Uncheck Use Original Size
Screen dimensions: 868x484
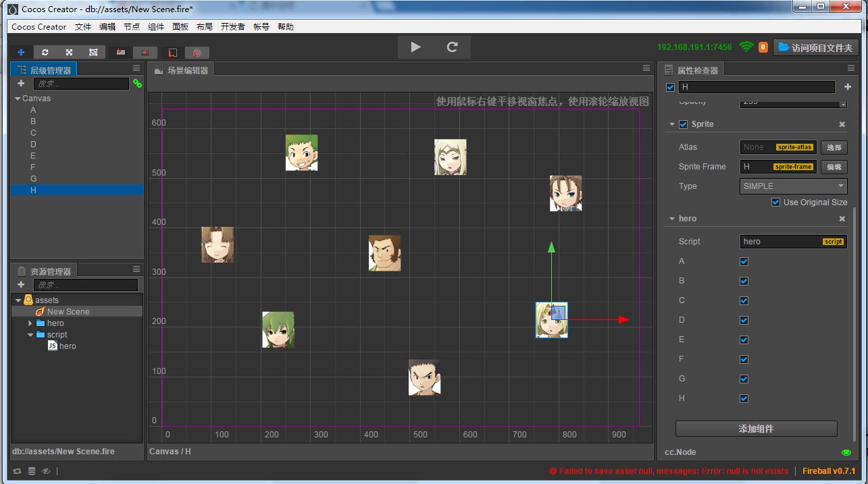[775, 203]
